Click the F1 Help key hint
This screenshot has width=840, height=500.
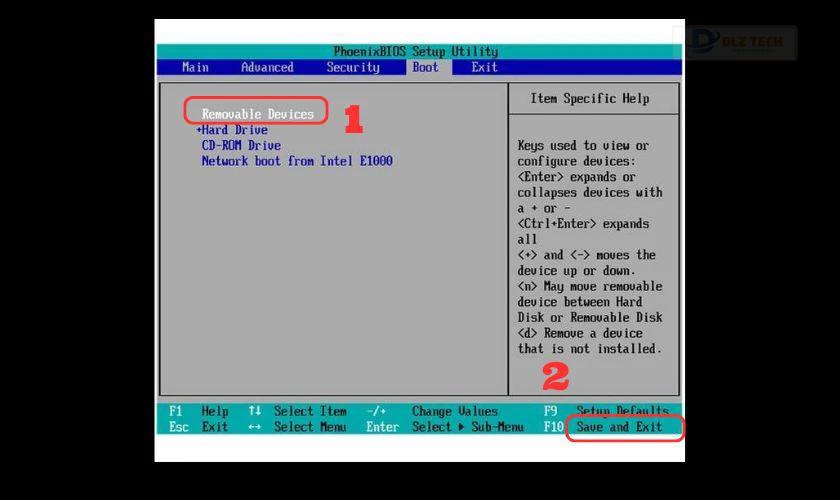199,411
